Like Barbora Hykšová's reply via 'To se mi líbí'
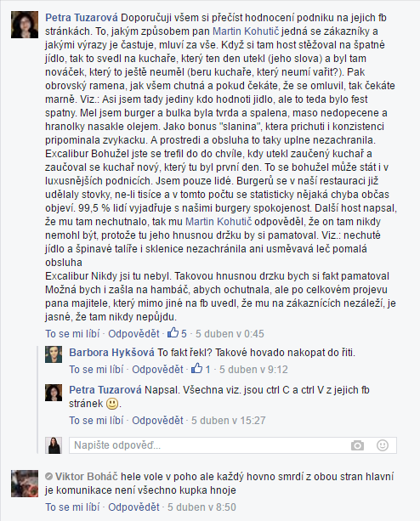Viewport: 420px width, 521px height. (x=96, y=370)
